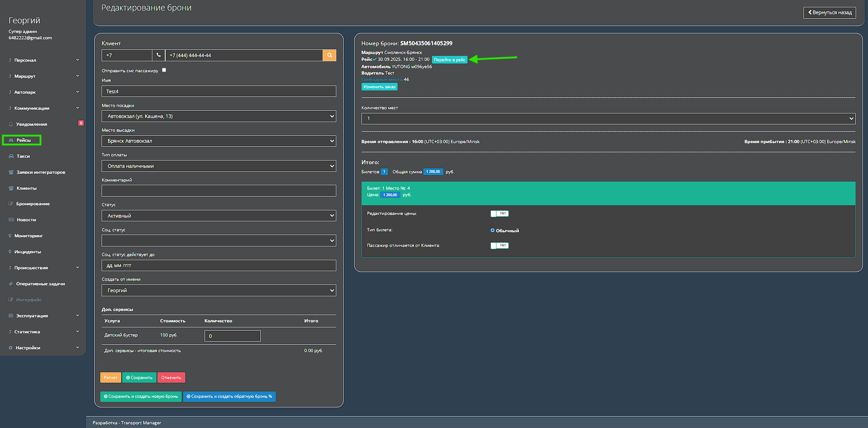868x428 pixels.
Task: Click the phone icon beside country code
Action: [158, 55]
